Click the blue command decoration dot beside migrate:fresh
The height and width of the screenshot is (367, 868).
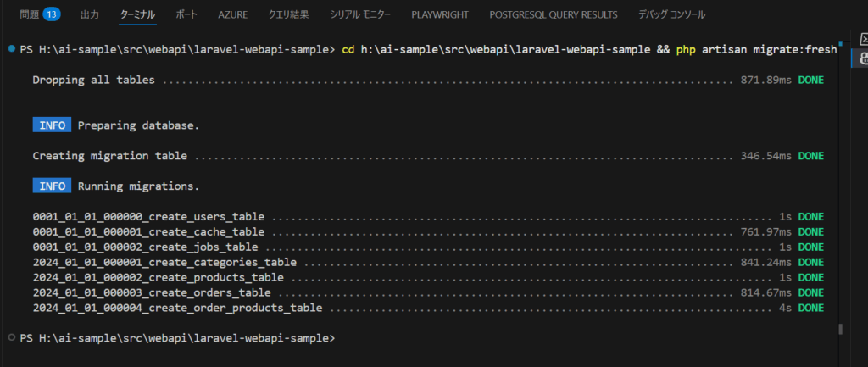pyautogui.click(x=10, y=50)
